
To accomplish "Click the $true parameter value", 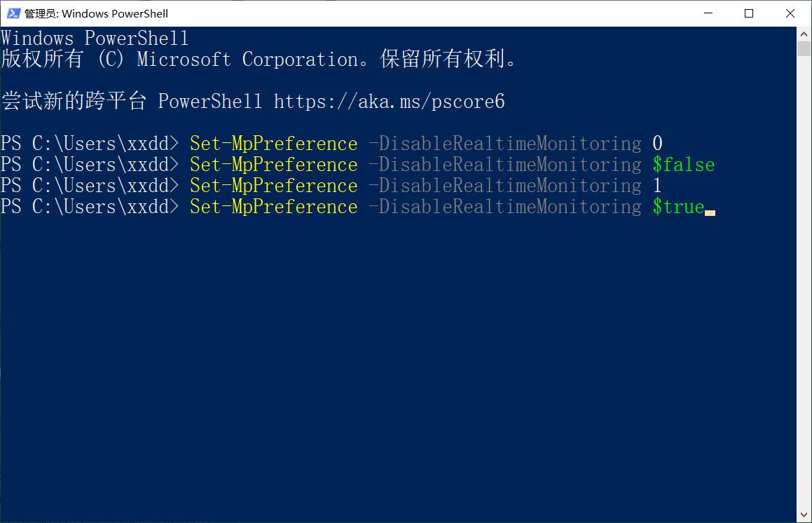I will [677, 206].
